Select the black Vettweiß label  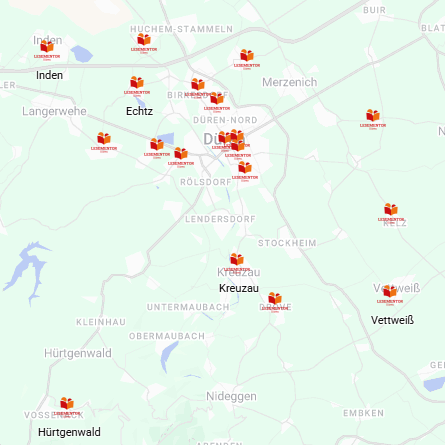tap(392, 320)
